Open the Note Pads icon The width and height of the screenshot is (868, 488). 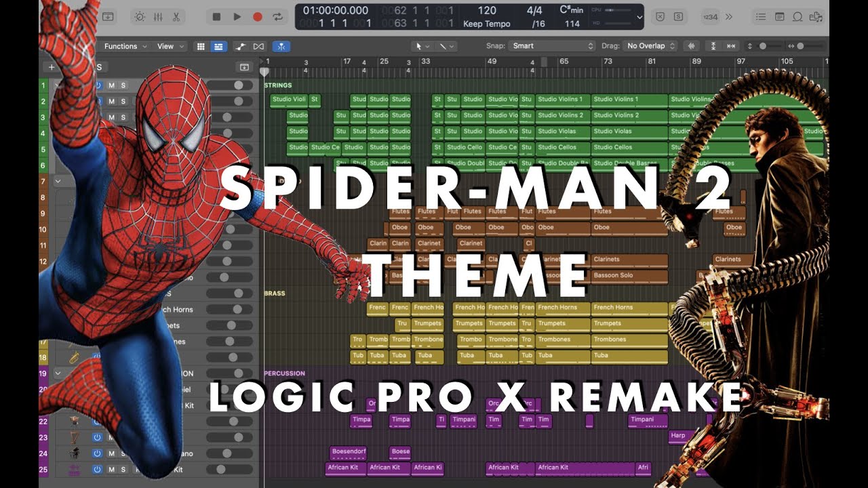pos(779,17)
